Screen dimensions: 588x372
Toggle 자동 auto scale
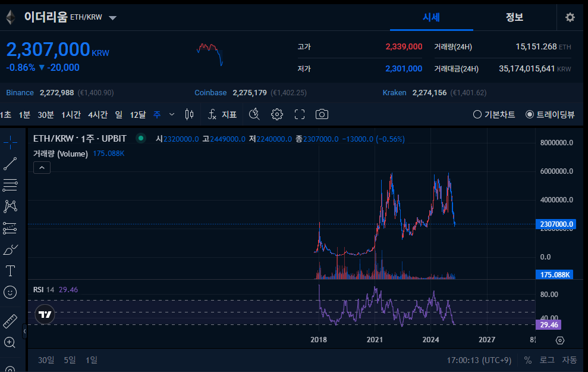569,360
